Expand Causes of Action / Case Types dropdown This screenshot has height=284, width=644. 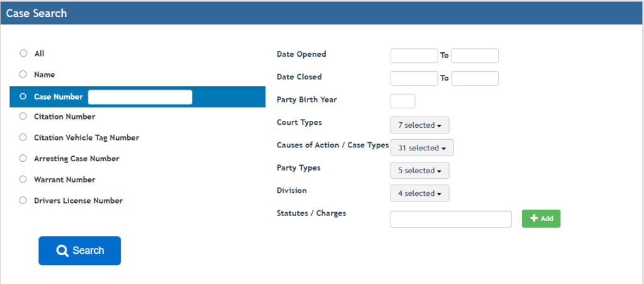tap(422, 148)
